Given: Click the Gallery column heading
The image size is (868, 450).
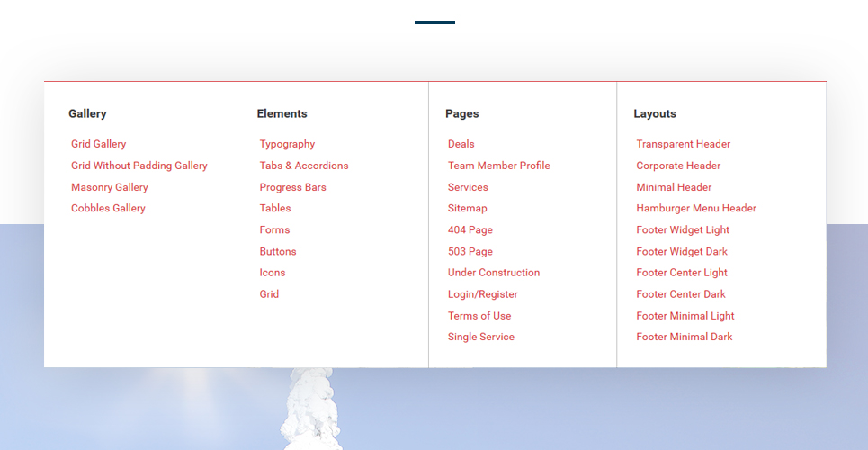Looking at the screenshot, I should [x=87, y=113].
